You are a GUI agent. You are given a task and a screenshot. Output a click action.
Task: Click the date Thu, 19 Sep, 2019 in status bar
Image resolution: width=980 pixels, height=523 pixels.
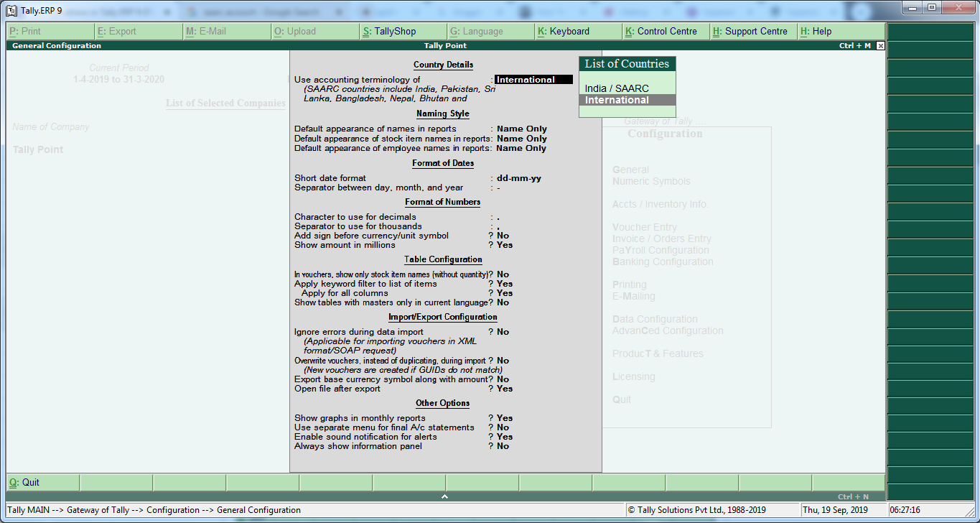pos(835,510)
